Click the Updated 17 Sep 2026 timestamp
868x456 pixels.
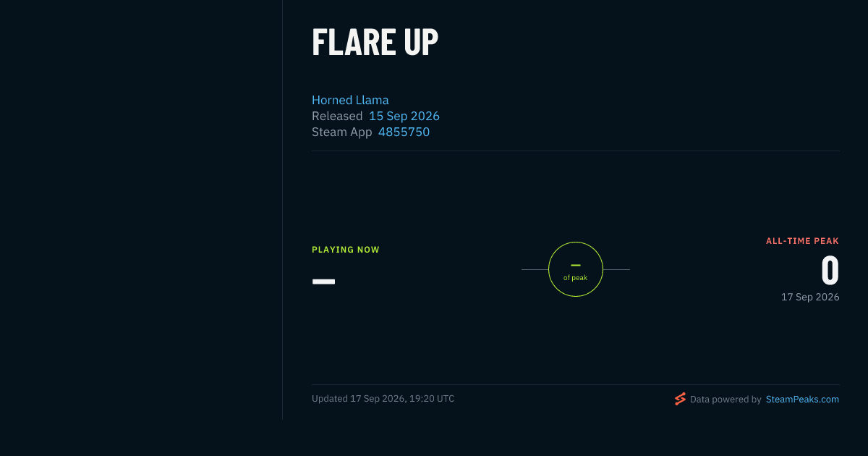383,399
